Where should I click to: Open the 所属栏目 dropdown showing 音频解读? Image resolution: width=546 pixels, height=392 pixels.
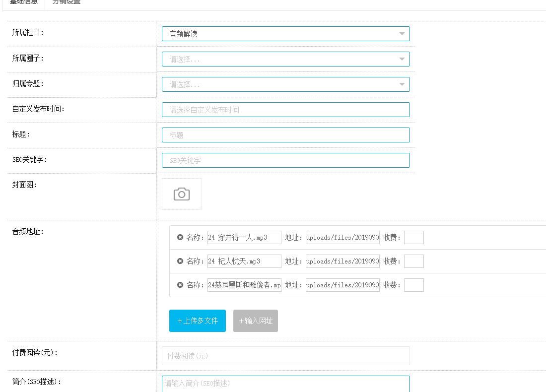(285, 34)
